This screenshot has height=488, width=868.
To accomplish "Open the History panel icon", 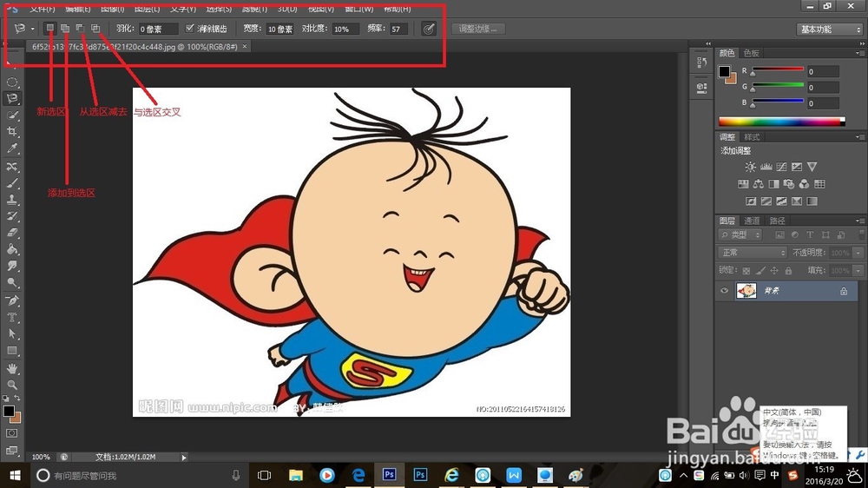I will point(702,63).
